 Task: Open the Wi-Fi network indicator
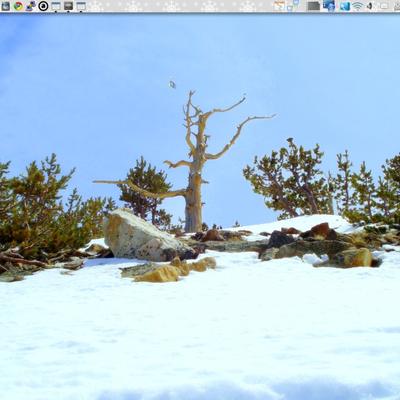pos(358,6)
